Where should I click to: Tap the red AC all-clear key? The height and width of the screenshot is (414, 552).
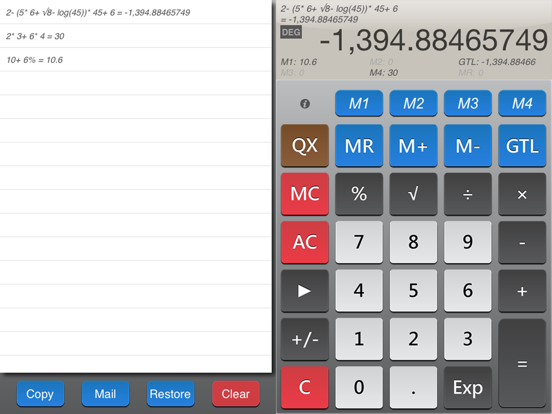(x=305, y=242)
